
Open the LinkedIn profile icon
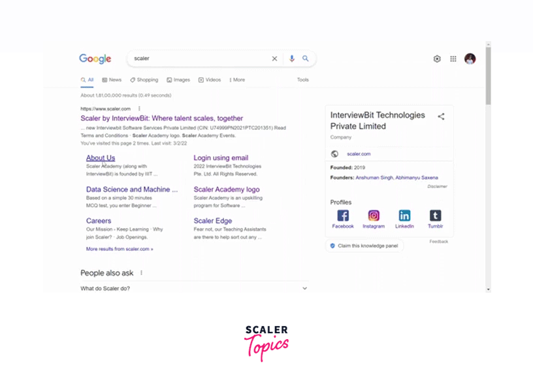click(x=404, y=216)
